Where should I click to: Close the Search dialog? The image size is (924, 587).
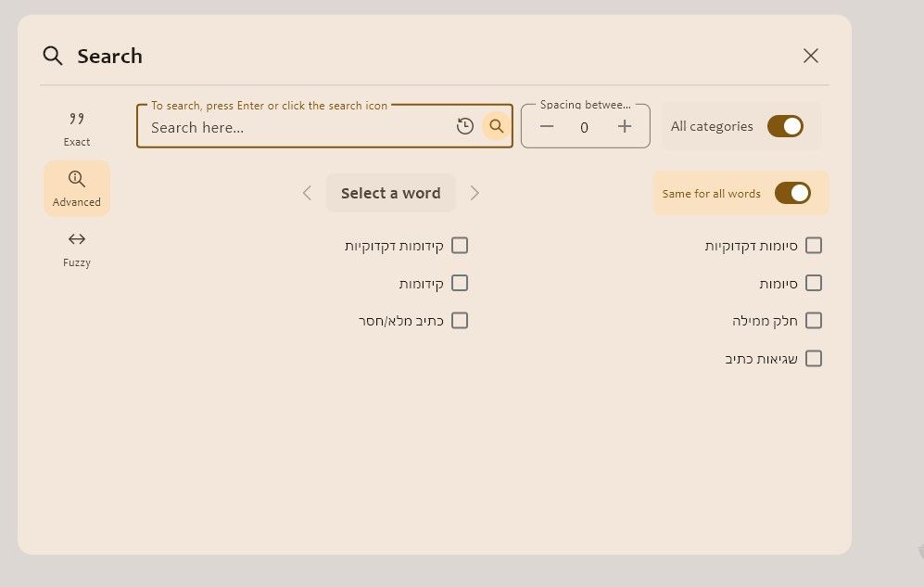(x=811, y=56)
